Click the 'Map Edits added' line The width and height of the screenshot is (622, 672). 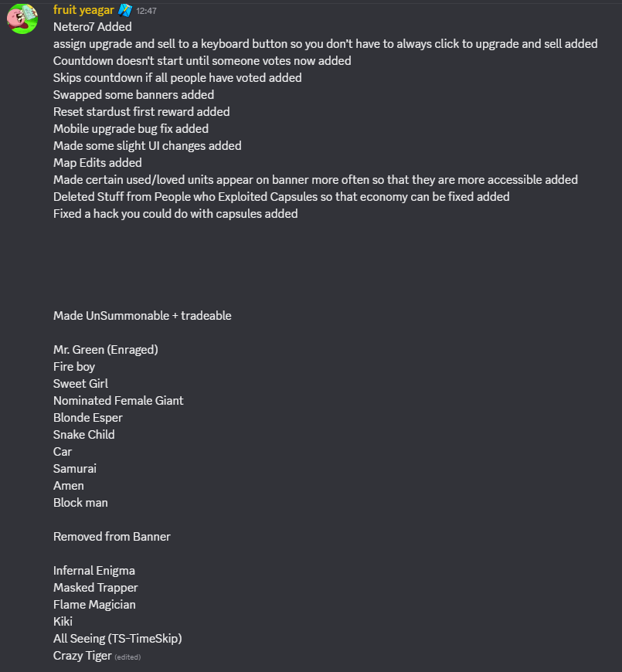[x=97, y=163]
